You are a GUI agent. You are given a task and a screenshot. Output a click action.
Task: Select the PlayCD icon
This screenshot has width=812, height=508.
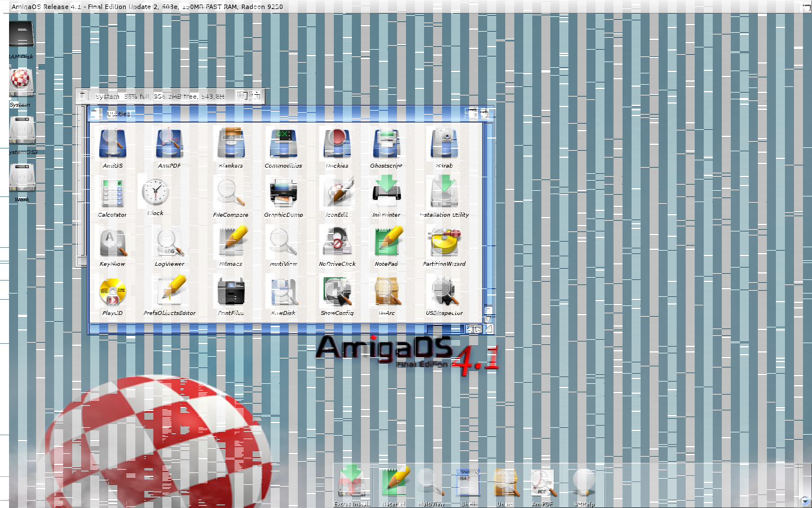click(112, 291)
